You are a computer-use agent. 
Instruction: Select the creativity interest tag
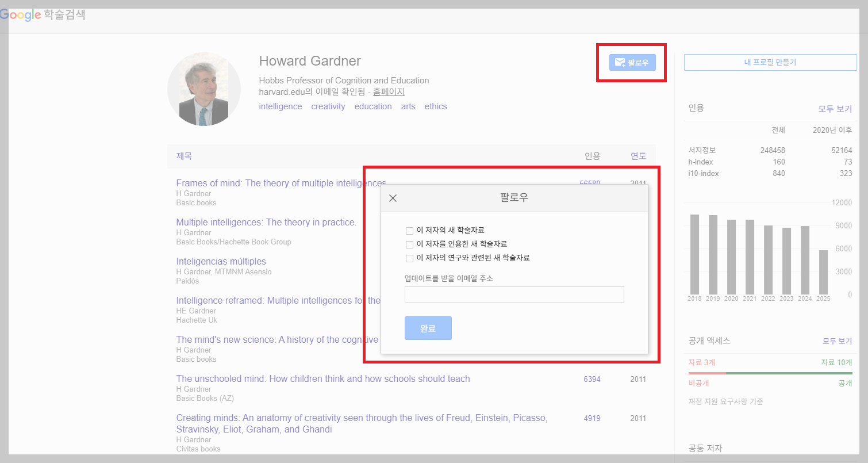pos(328,106)
